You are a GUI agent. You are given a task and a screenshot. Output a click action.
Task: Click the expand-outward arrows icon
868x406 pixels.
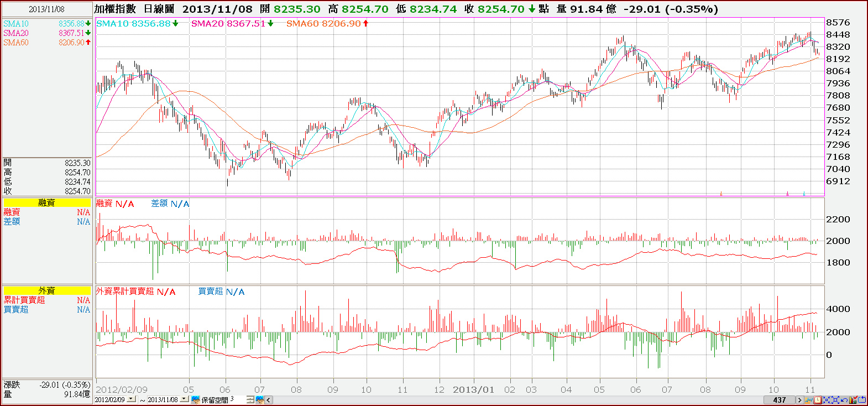tap(835, 400)
